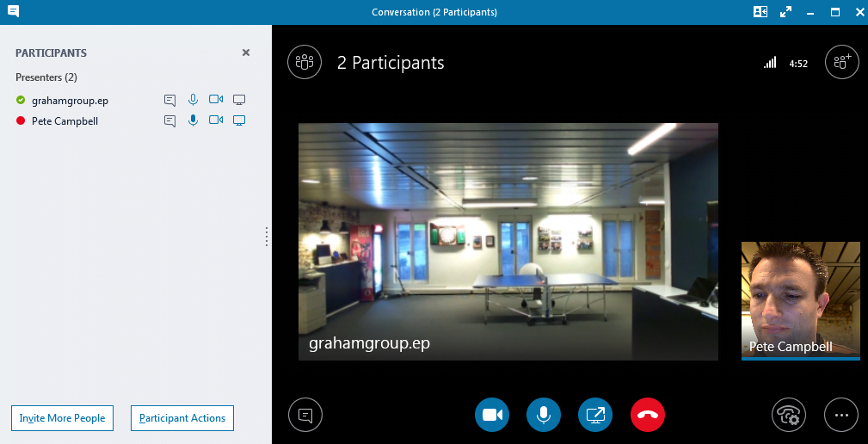
Task: Click screen share icon for grahamgroup.ep
Action: pos(239,100)
